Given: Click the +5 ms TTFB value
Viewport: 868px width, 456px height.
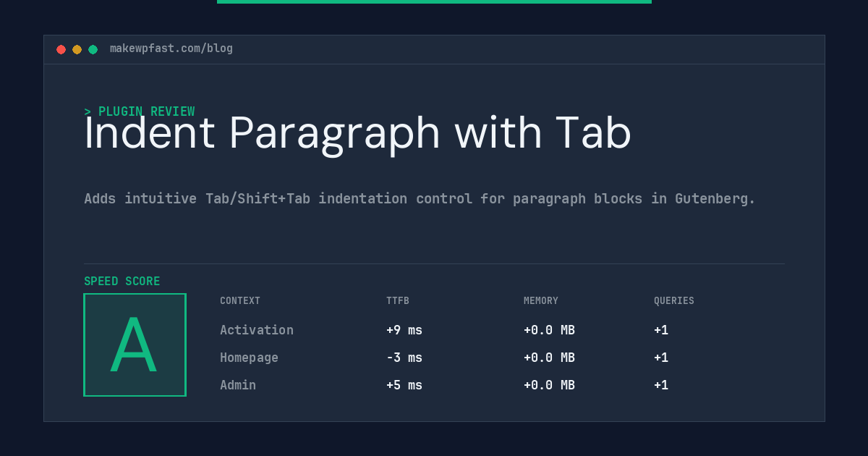Looking at the screenshot, I should click(404, 385).
